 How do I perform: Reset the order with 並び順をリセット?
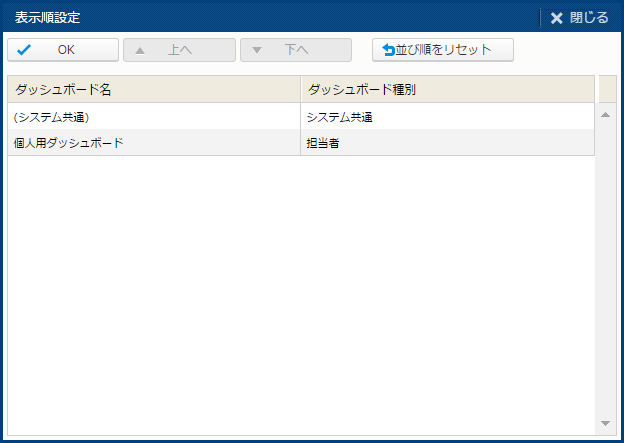coord(443,50)
